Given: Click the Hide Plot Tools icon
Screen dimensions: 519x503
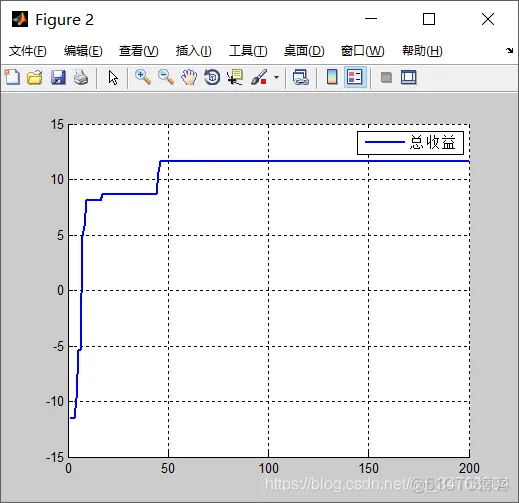Looking at the screenshot, I should (x=386, y=78).
